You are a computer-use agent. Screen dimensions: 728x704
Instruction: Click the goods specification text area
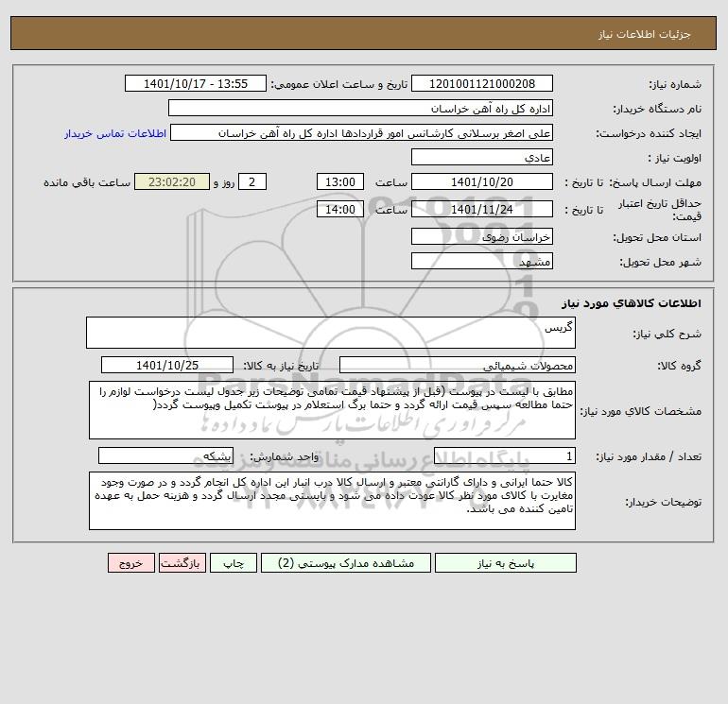pyautogui.click(x=332, y=410)
